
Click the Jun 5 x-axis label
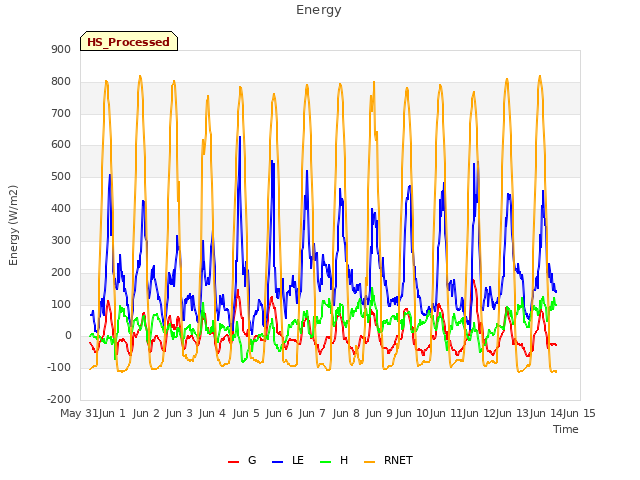point(246,413)
